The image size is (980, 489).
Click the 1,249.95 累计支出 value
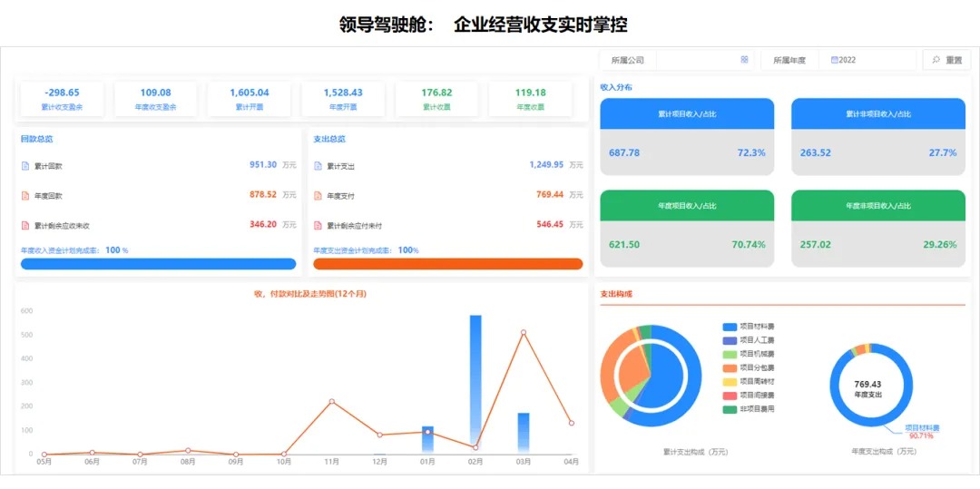click(546, 165)
